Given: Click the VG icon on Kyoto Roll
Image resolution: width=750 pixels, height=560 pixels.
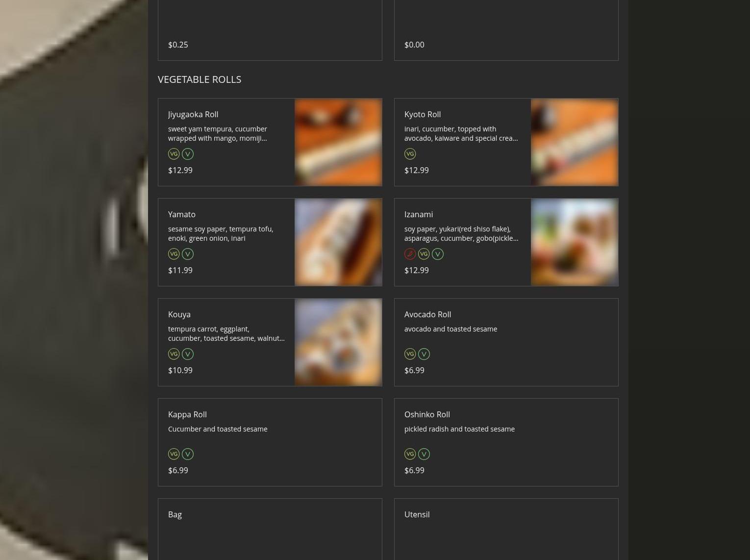Looking at the screenshot, I should point(410,154).
